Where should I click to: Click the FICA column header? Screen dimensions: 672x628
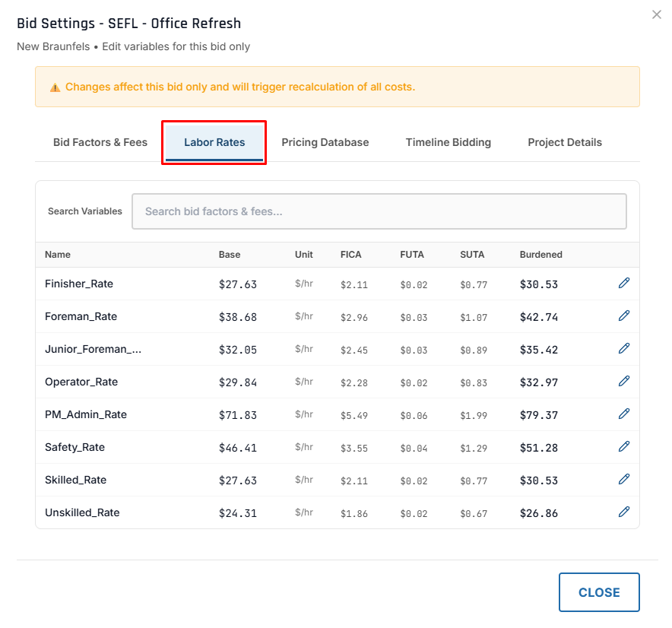pos(350,255)
